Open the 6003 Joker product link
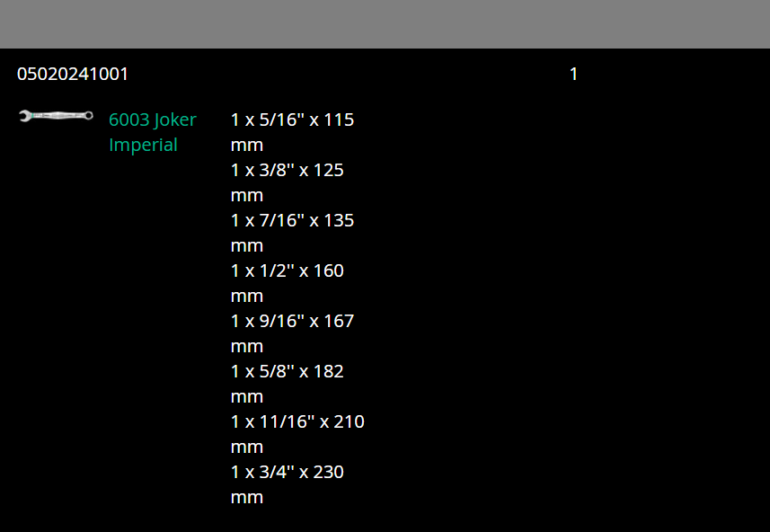Screen dimensions: 770x532 click(x=152, y=120)
